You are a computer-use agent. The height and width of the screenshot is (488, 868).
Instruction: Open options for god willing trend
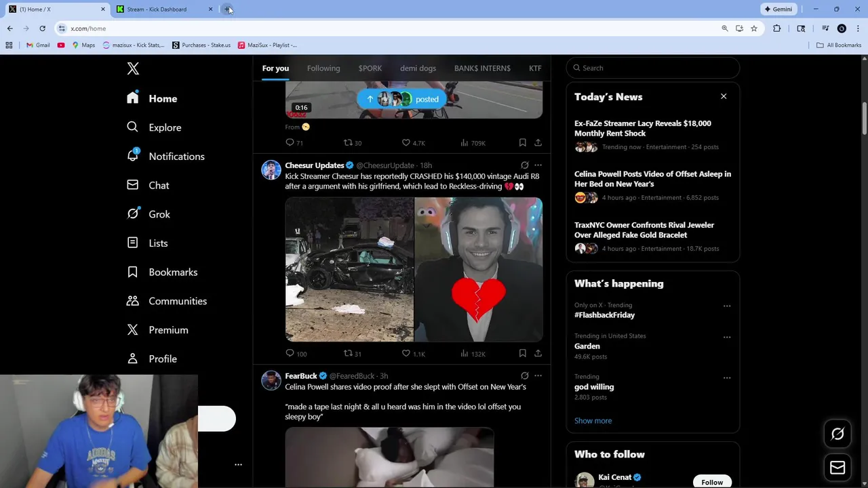click(x=727, y=378)
